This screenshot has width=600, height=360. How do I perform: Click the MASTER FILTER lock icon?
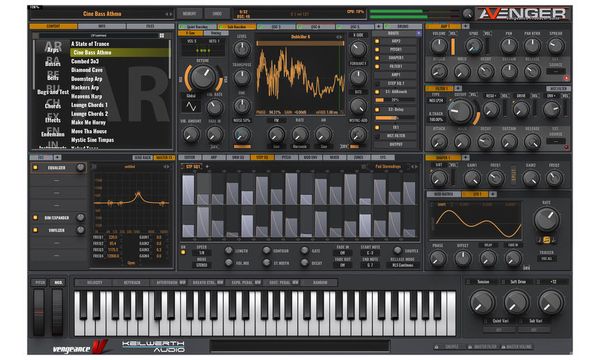(x=470, y=347)
